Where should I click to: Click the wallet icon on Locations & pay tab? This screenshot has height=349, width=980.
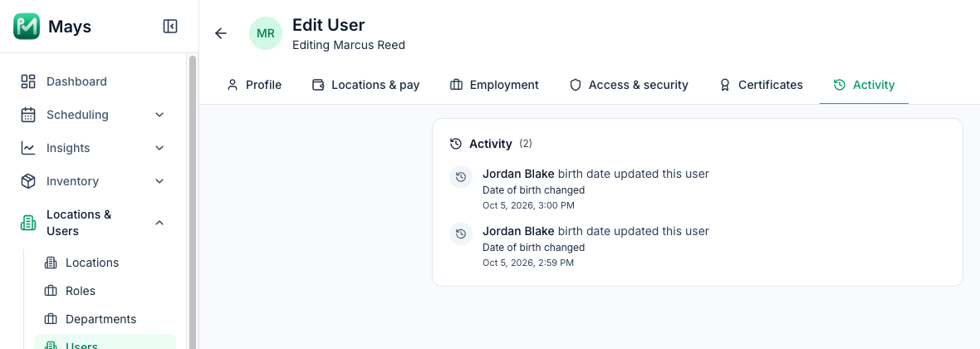coord(318,85)
